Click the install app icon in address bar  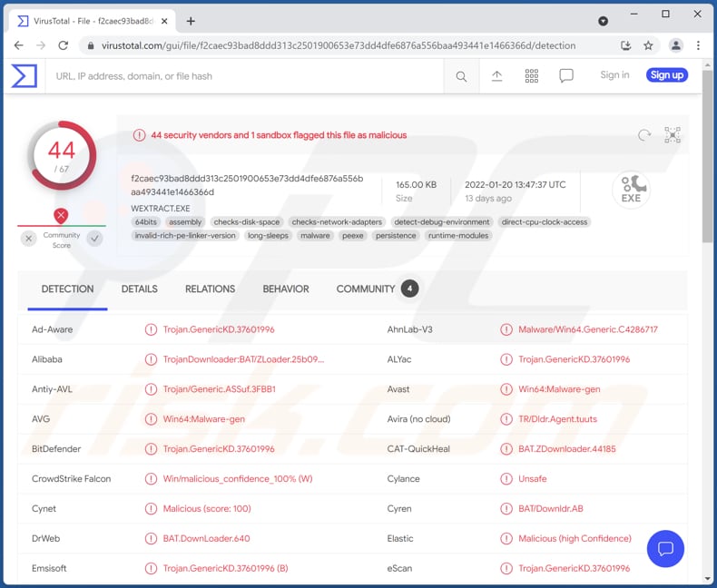[625, 45]
